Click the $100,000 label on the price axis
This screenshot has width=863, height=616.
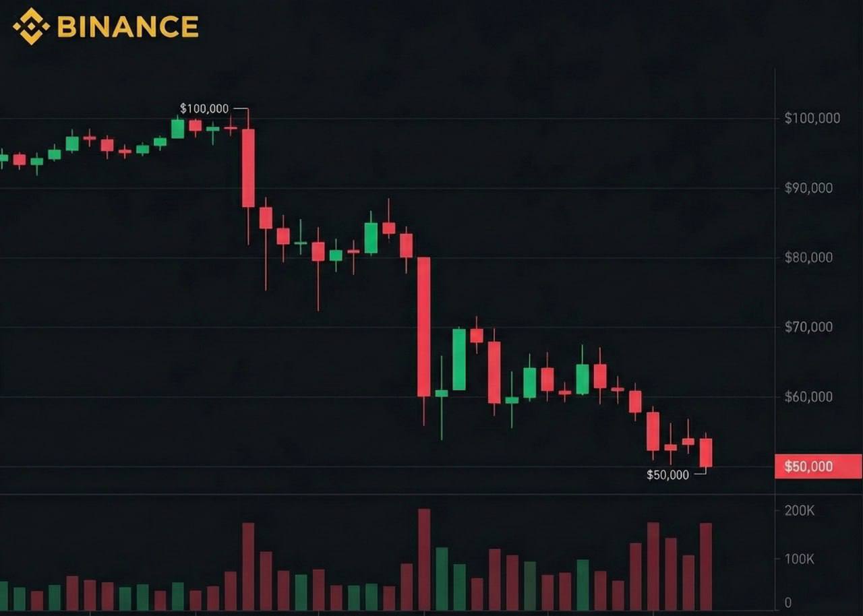[812, 119]
